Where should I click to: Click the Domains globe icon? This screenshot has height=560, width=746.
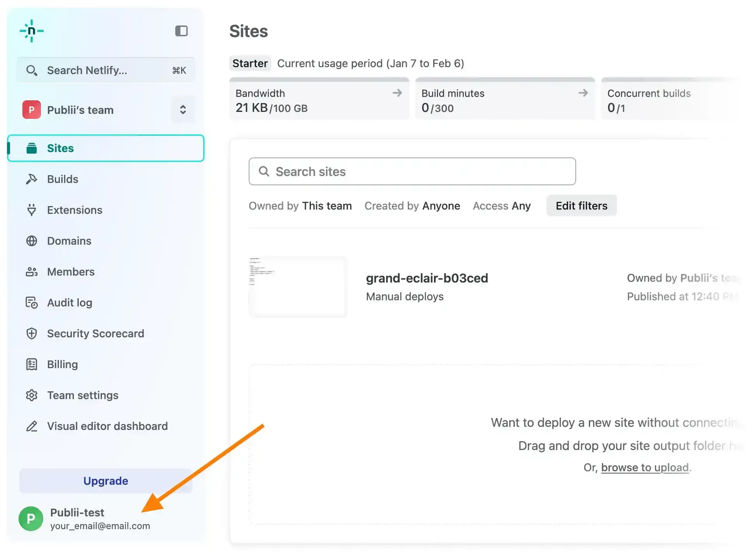(31, 241)
